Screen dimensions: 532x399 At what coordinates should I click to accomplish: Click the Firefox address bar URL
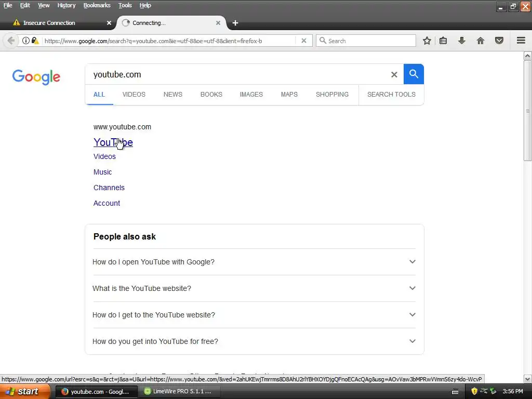pyautogui.click(x=153, y=41)
